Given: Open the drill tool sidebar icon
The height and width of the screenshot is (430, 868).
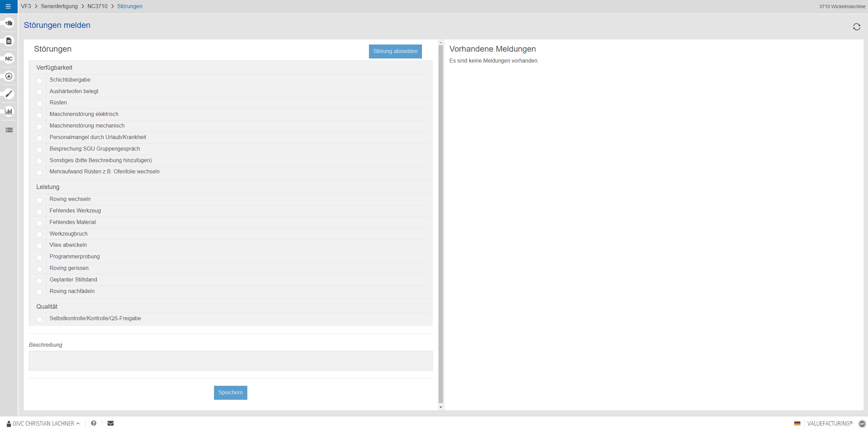Looking at the screenshot, I should pyautogui.click(x=9, y=93).
